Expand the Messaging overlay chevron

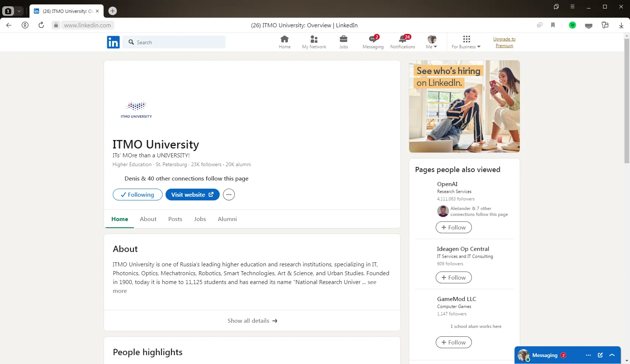pos(612,355)
